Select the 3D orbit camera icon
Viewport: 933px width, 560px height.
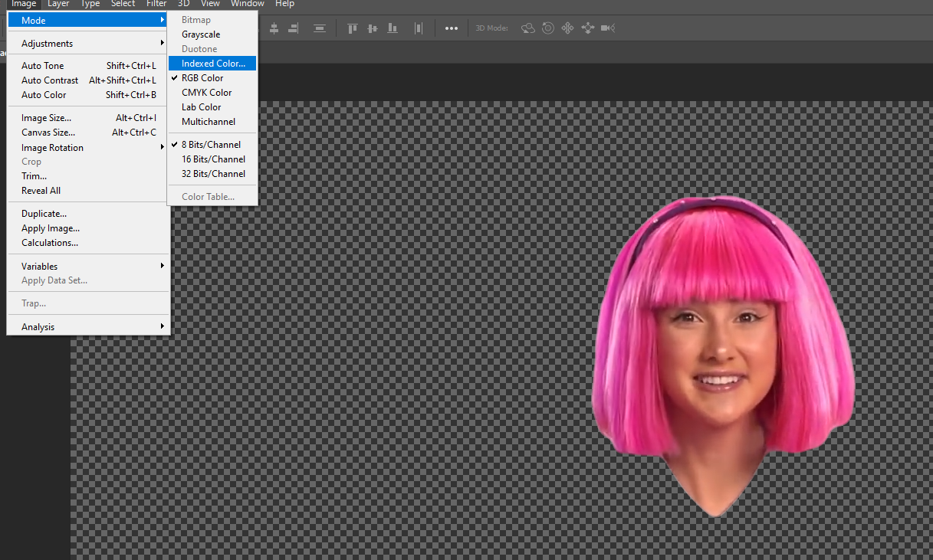(x=528, y=28)
